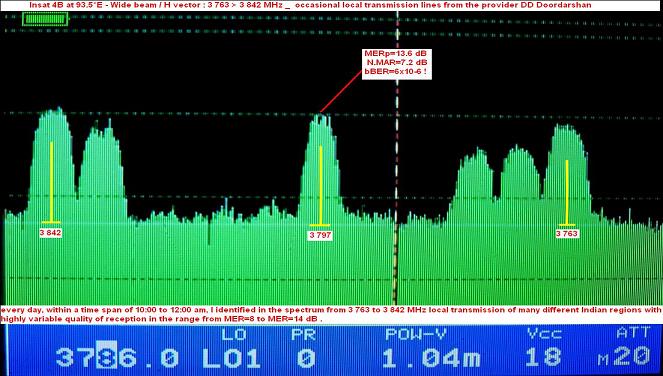This screenshot has width=663, height=376.
Task: Click the POW-V label
Action: click(x=416, y=334)
